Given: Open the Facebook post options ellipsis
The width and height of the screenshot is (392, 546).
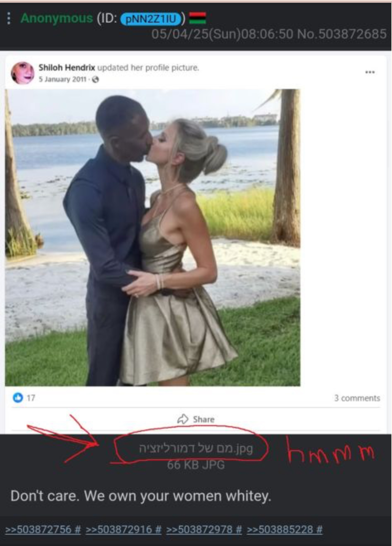Looking at the screenshot, I should (370, 72).
